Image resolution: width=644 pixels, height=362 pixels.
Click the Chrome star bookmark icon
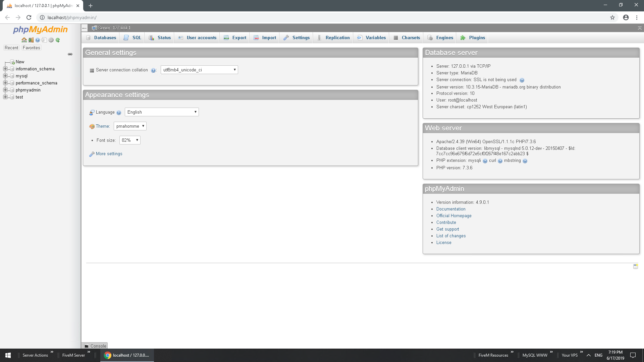(612, 17)
